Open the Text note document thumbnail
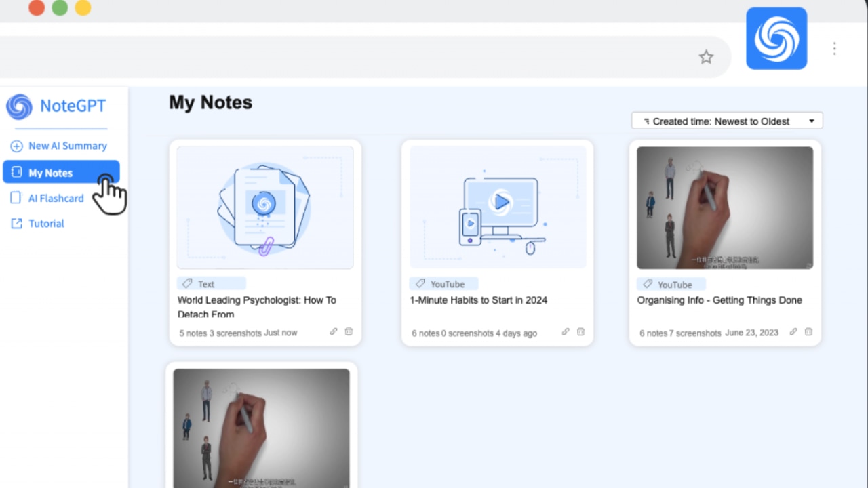The image size is (868, 488). pos(264,207)
